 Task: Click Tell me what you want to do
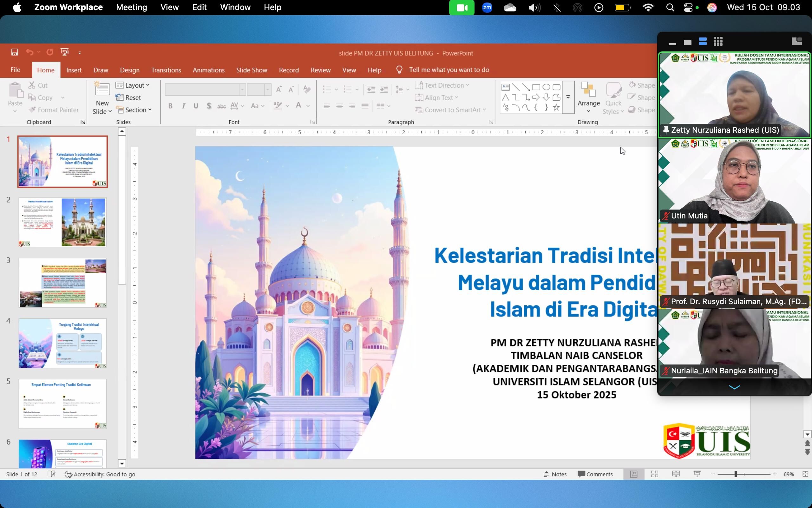coord(449,70)
